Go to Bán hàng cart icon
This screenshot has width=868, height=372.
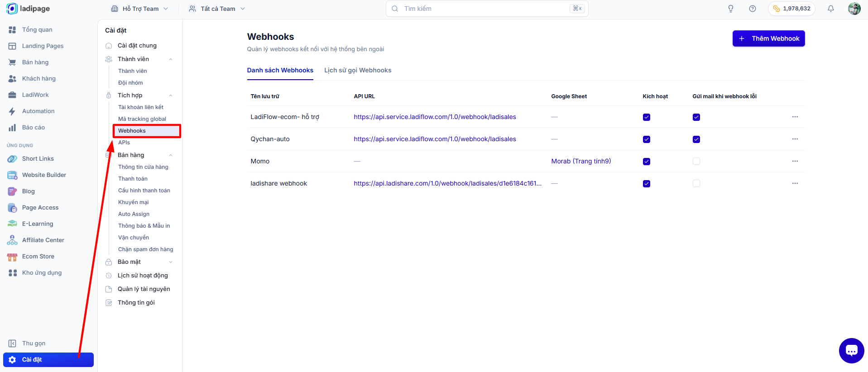[x=13, y=62]
